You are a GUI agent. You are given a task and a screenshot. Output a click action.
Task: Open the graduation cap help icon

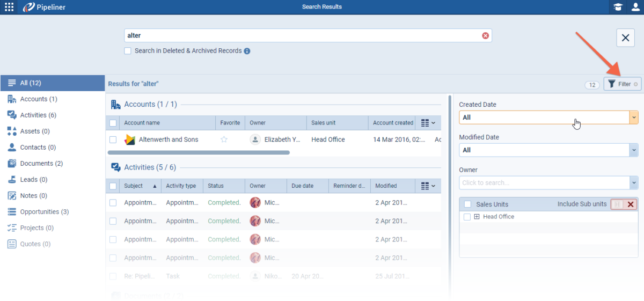[618, 7]
